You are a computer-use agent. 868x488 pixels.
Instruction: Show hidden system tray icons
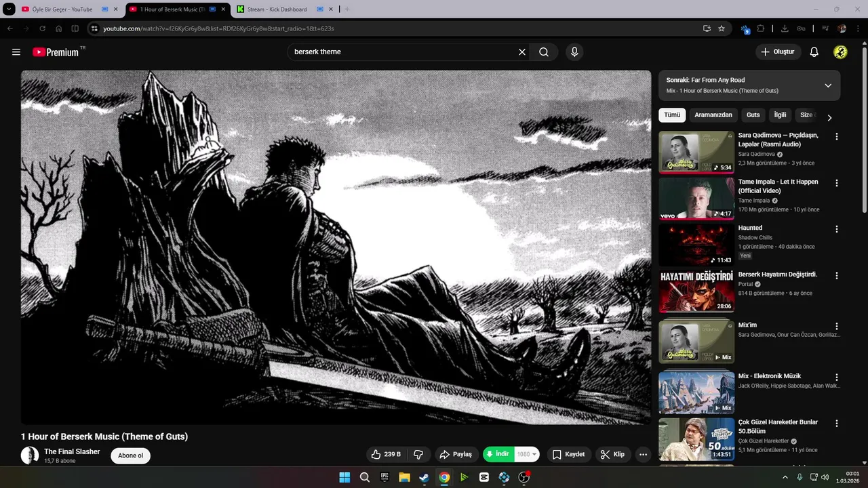click(x=785, y=477)
